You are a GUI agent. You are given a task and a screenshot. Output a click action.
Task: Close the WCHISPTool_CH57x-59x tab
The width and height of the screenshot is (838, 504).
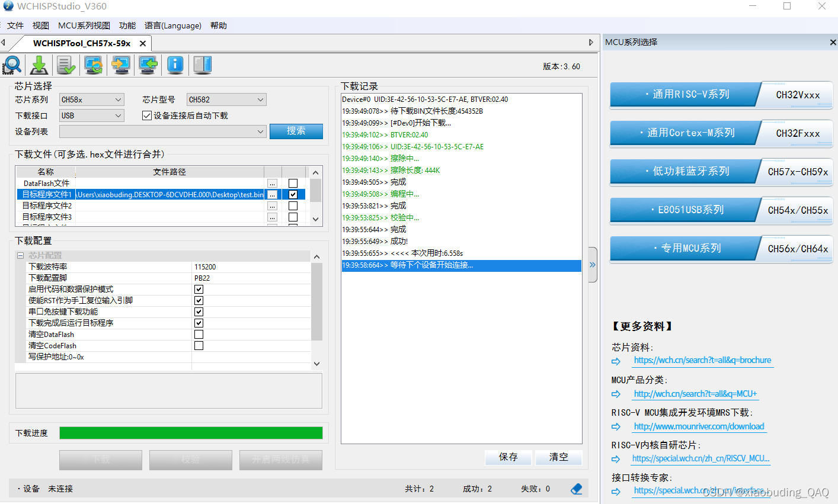point(143,43)
